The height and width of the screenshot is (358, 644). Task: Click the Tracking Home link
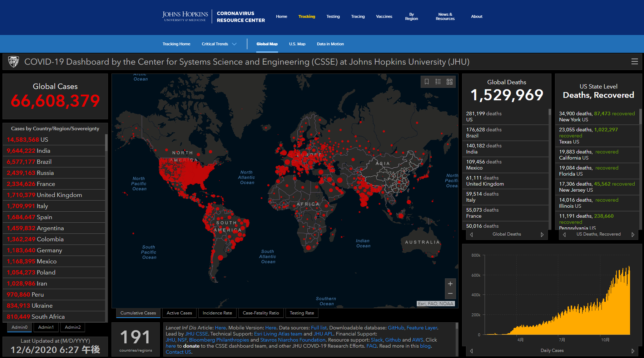coord(177,44)
